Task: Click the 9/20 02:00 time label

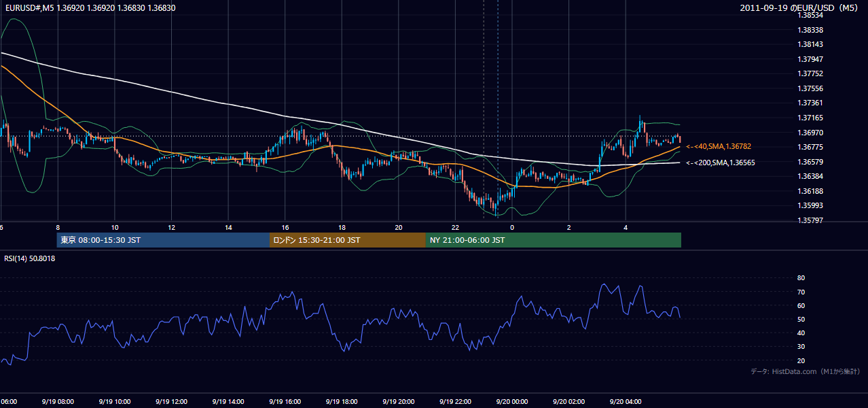Action: (568, 402)
